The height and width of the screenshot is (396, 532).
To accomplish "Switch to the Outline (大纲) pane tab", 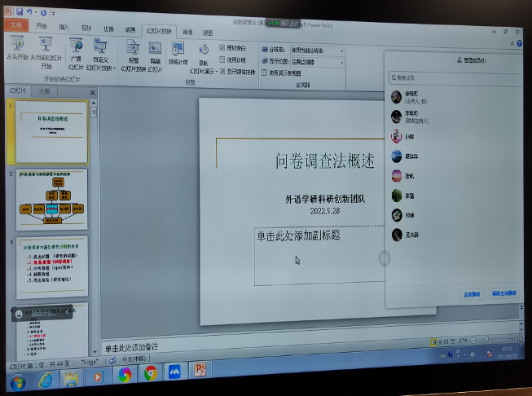I will pyautogui.click(x=45, y=91).
